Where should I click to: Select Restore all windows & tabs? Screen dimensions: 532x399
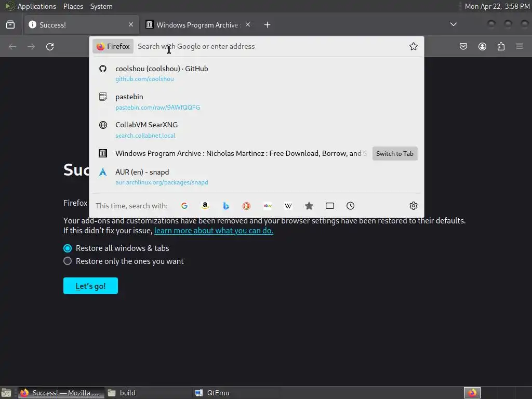[68, 248]
